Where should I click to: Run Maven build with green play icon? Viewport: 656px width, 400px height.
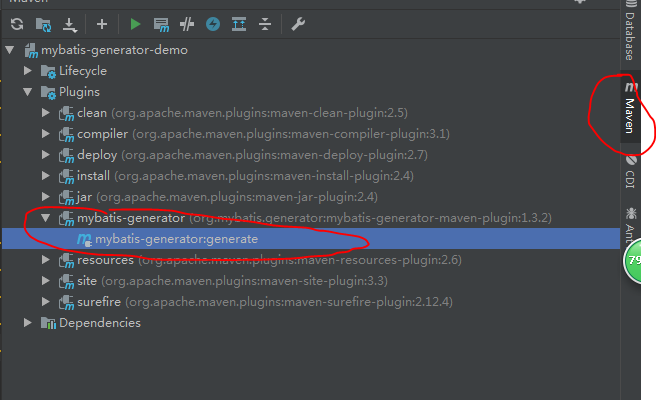135,24
